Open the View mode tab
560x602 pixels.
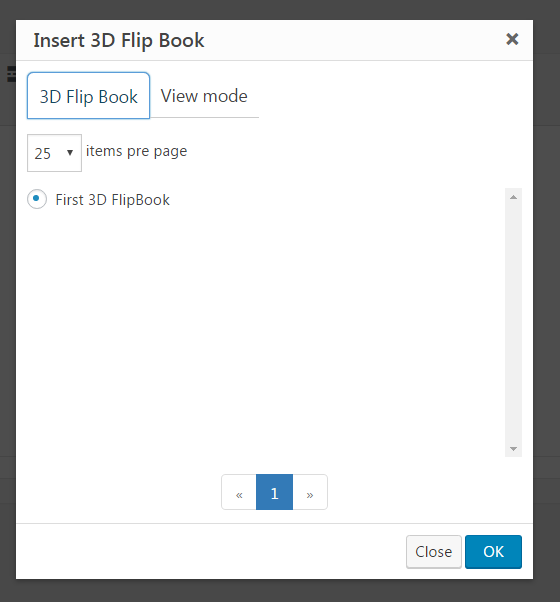[204, 96]
